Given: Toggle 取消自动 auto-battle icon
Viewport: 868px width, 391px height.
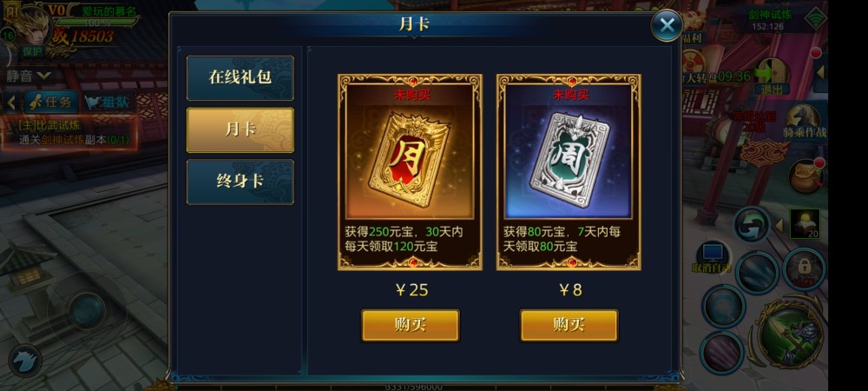Looking at the screenshot, I should point(712,258).
